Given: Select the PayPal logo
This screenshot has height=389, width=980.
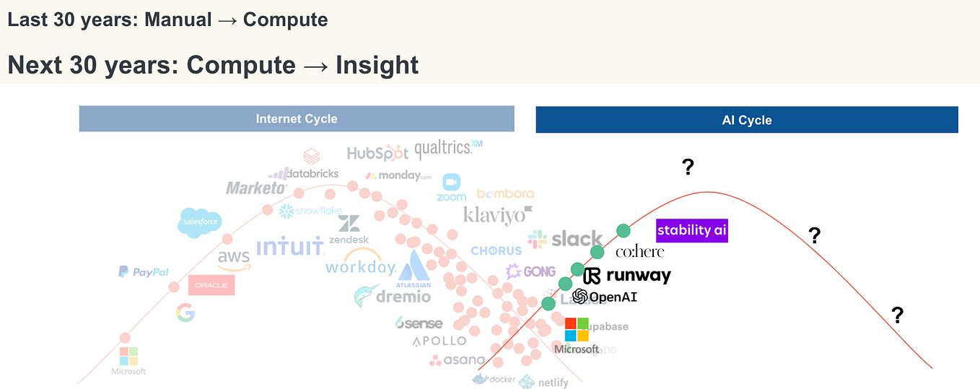Looking at the screenshot, I should pyautogui.click(x=144, y=272).
